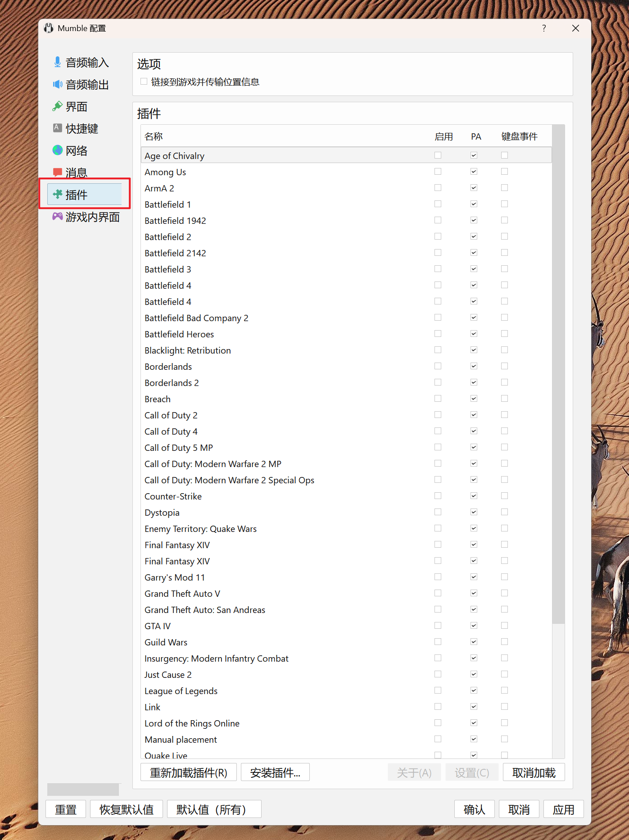629x840 pixels.
Task: Click the plugin list vertical scrollbar thumb
Action: click(558, 374)
